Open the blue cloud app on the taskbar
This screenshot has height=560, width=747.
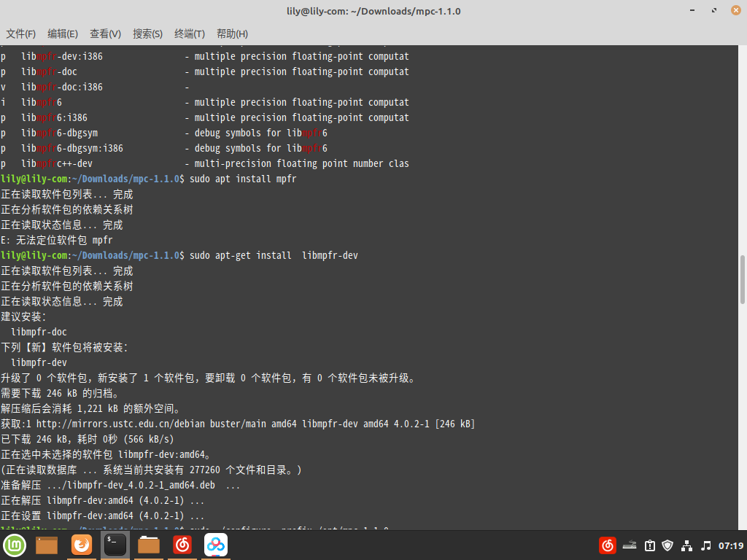pos(215,545)
